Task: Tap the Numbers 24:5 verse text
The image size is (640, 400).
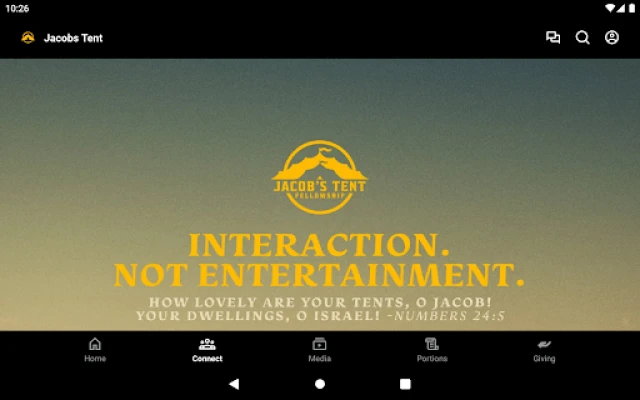Action: point(320,309)
